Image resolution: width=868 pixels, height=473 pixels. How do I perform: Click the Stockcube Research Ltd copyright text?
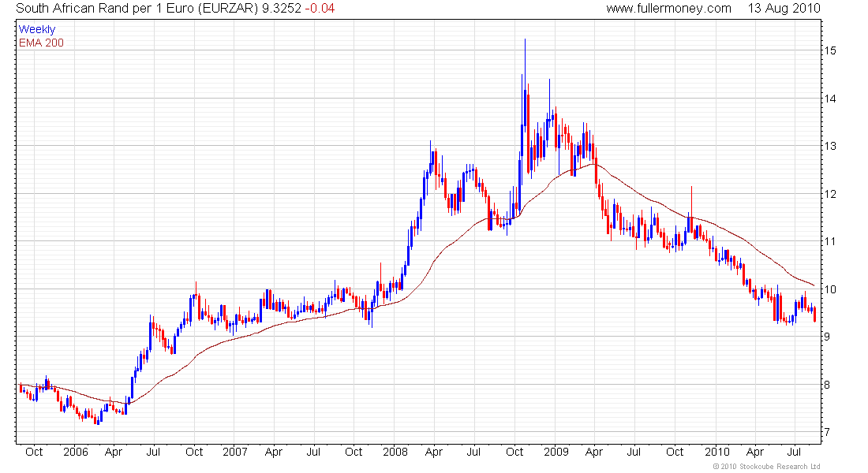click(x=767, y=467)
